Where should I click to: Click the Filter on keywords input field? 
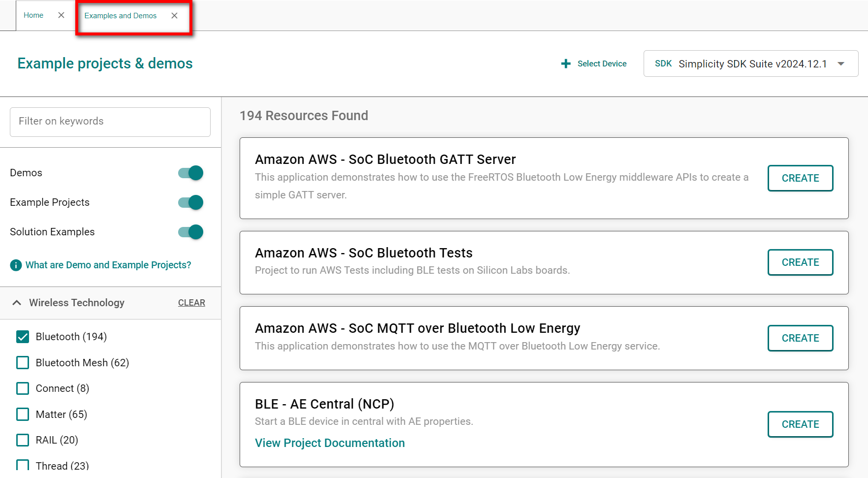(x=110, y=122)
